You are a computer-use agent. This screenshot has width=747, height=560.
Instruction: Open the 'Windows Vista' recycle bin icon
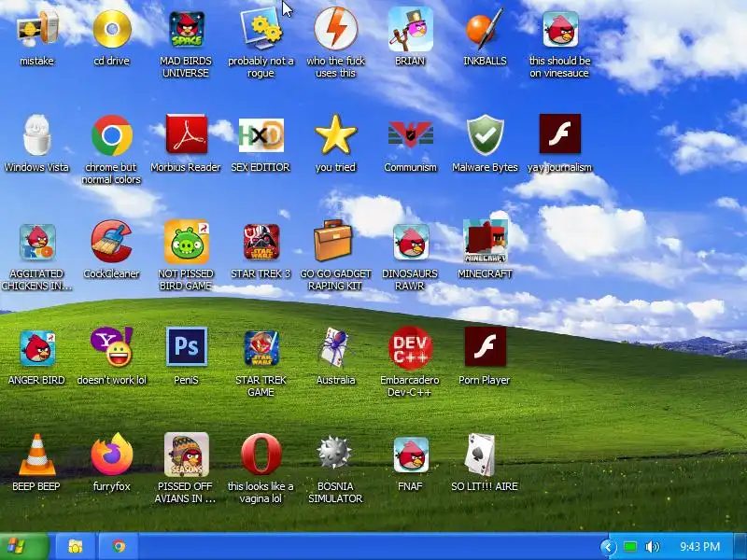[37, 135]
